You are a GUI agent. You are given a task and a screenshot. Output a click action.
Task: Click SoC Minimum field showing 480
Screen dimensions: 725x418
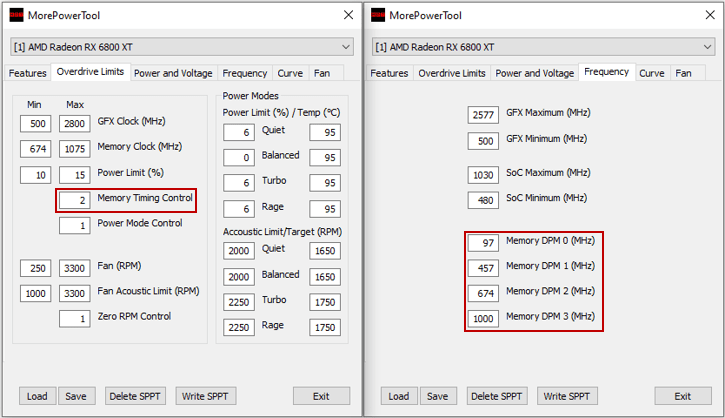pos(483,200)
